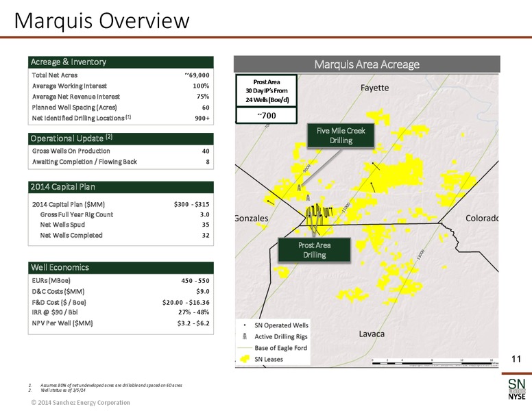Screen dimensions: 532x411
Task: Select the Total Net Acres label
Action: pos(55,75)
